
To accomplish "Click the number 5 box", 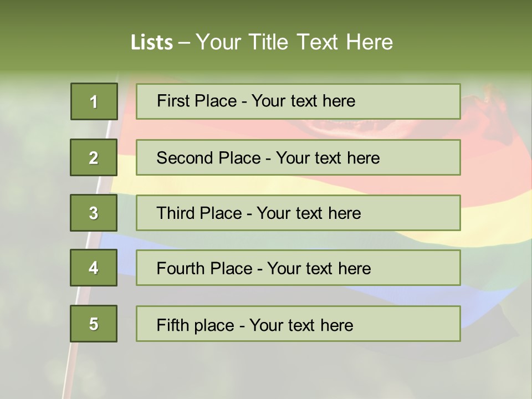I will 94,324.
